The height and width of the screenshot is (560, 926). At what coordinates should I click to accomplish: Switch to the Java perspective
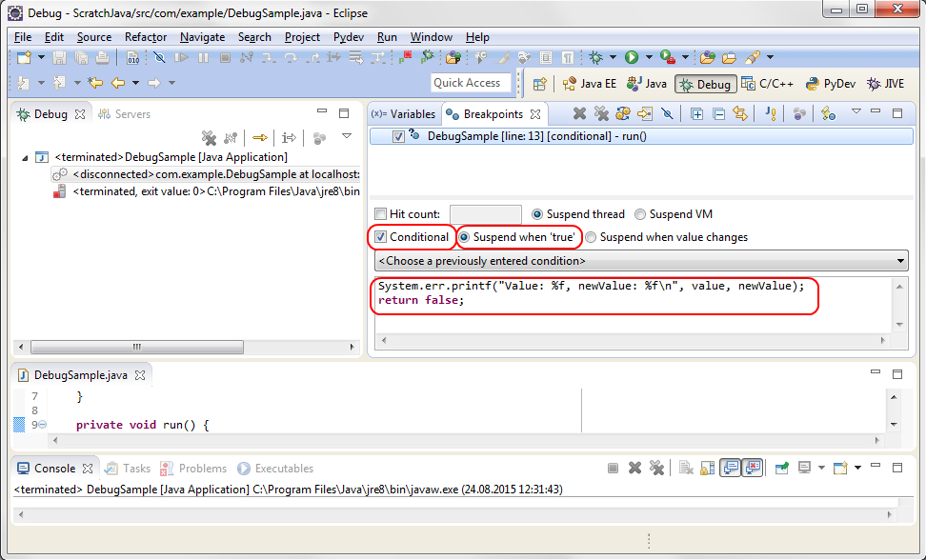pyautogui.click(x=647, y=84)
